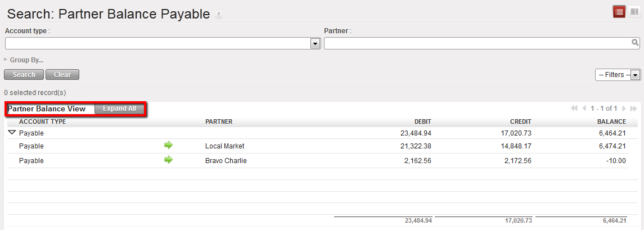Switch to the red list view icon
This screenshot has height=230, width=644.
pos(619,12)
